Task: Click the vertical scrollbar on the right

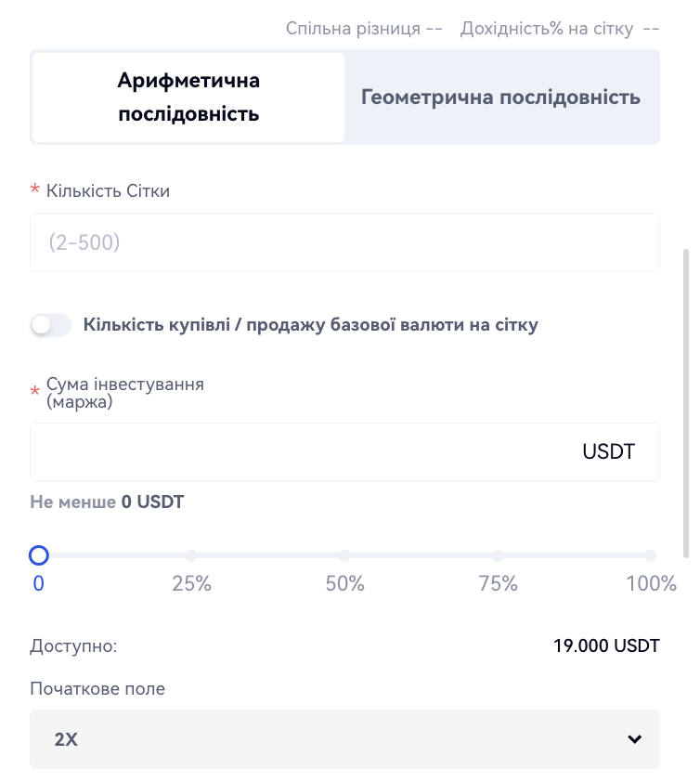Action: (686, 399)
